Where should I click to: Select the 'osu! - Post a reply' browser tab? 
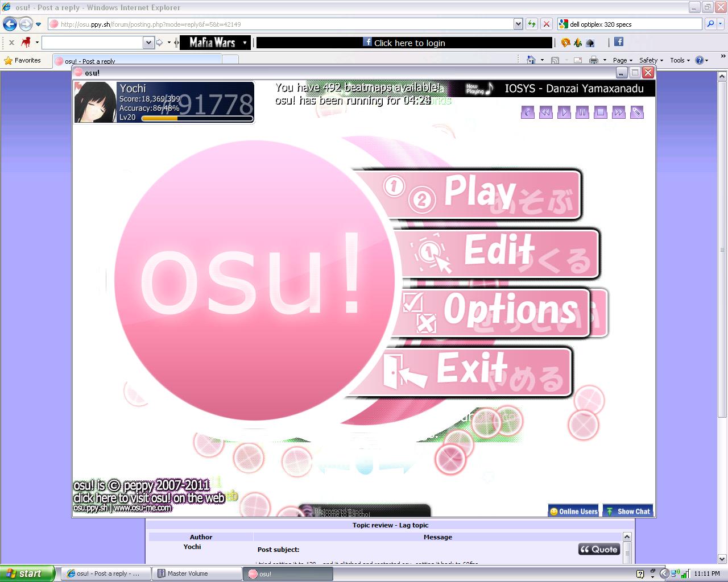[137, 61]
